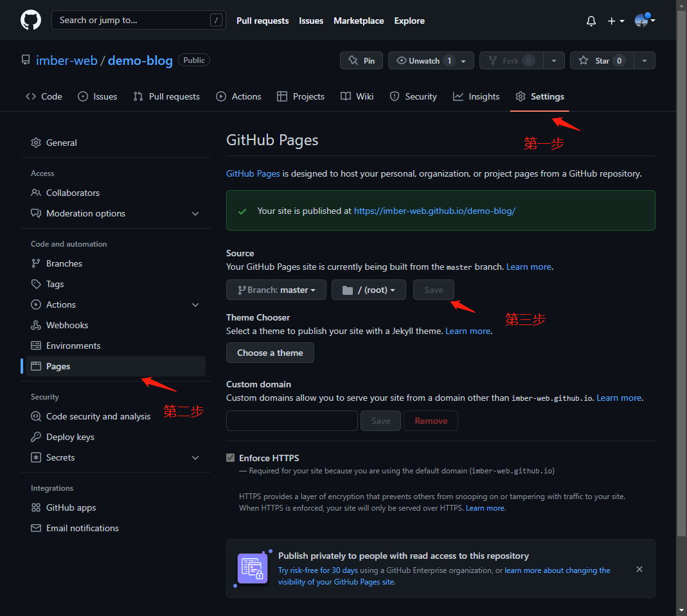Open the published site URL link

[x=434, y=211]
